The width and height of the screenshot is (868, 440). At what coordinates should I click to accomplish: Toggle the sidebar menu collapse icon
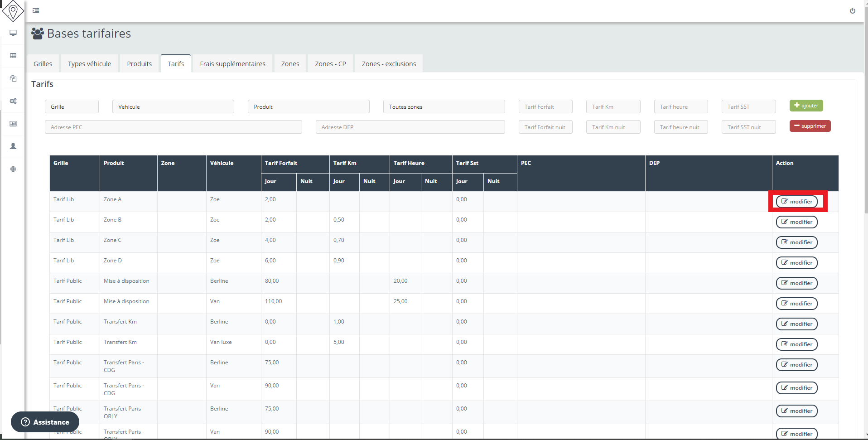(36, 11)
